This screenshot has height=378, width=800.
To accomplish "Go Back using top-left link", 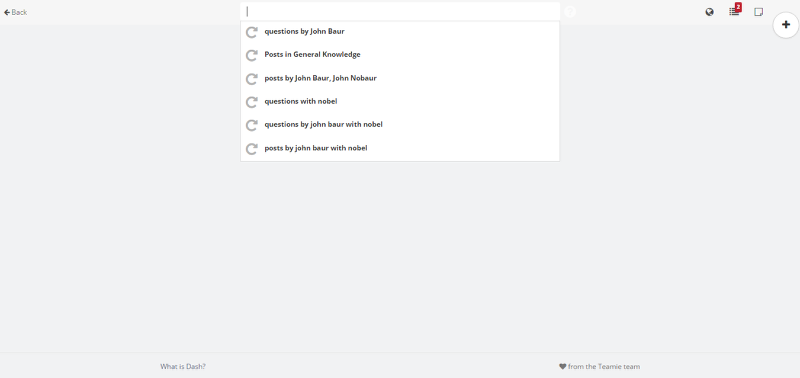I will coord(16,12).
